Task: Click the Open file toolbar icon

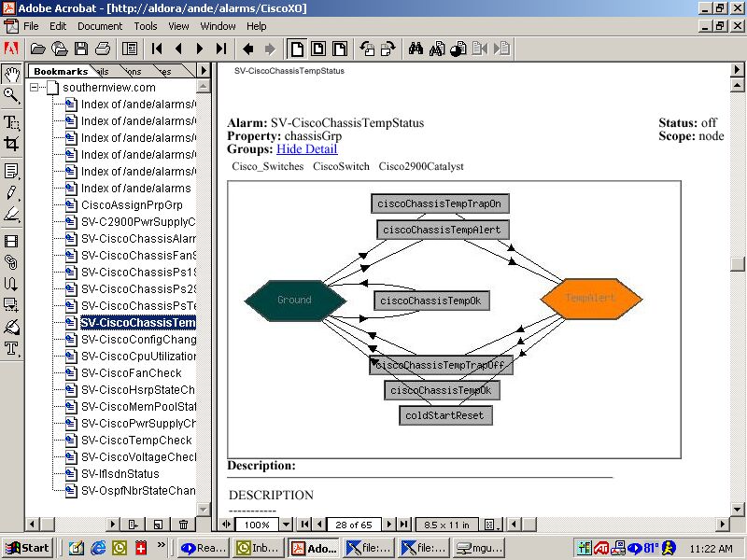Action: click(x=37, y=49)
